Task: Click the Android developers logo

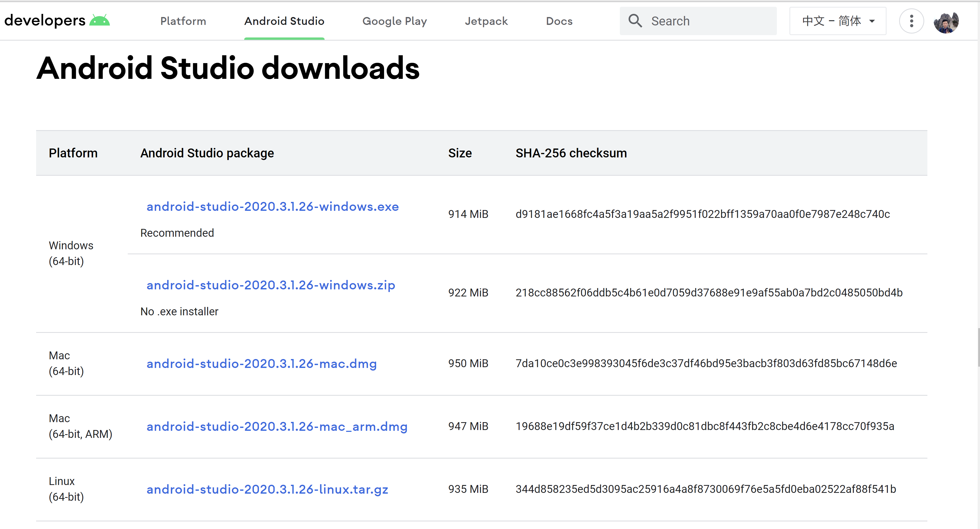Action: (x=57, y=20)
